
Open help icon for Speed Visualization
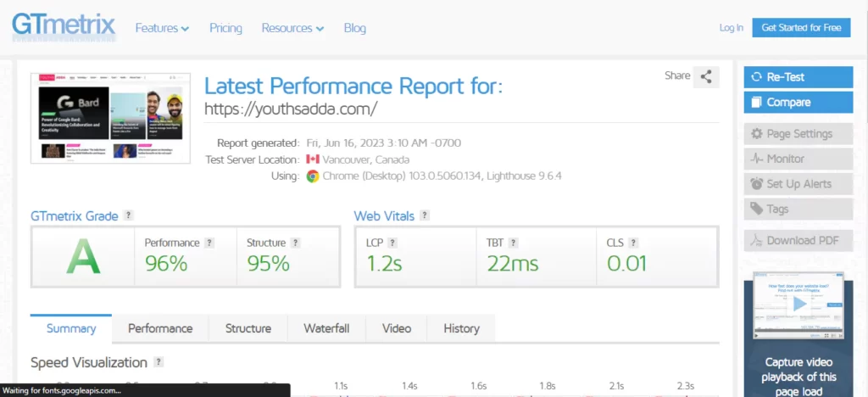point(159,362)
